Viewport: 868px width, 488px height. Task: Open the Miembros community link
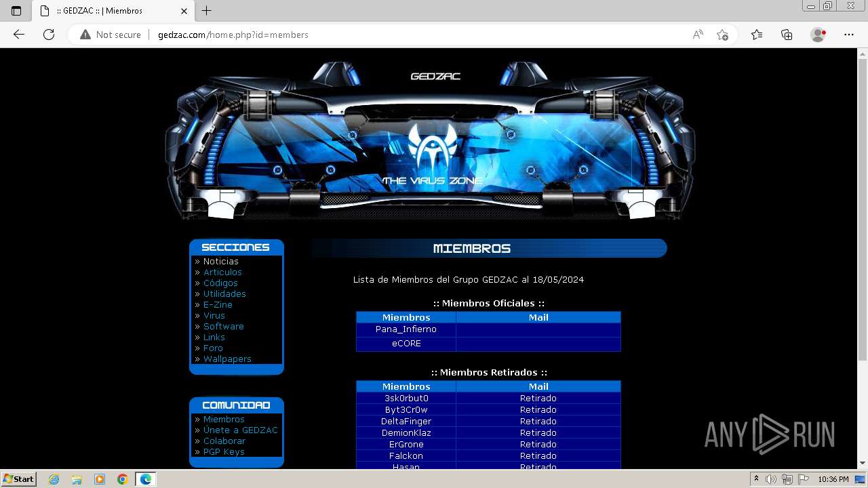[x=224, y=419]
